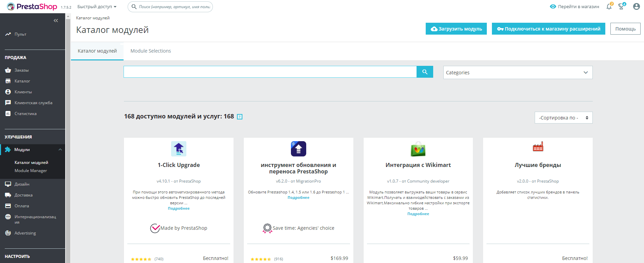644x263 pixels.
Task: Click the Пульт dashboard trend icon
Action: (8, 34)
